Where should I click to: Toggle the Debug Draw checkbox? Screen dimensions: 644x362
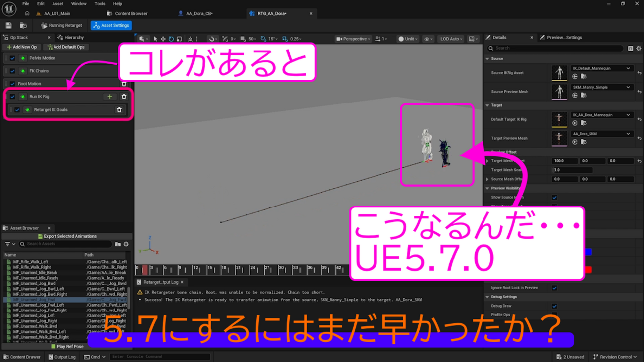click(x=554, y=306)
